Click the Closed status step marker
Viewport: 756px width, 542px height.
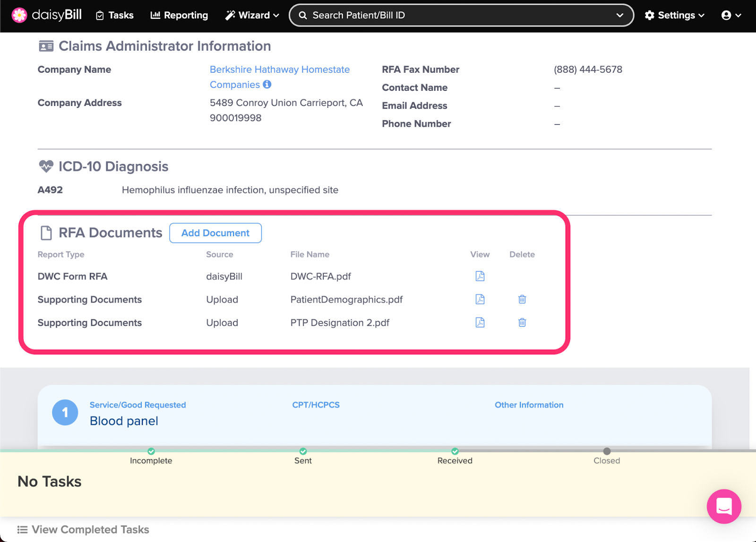pos(607,451)
